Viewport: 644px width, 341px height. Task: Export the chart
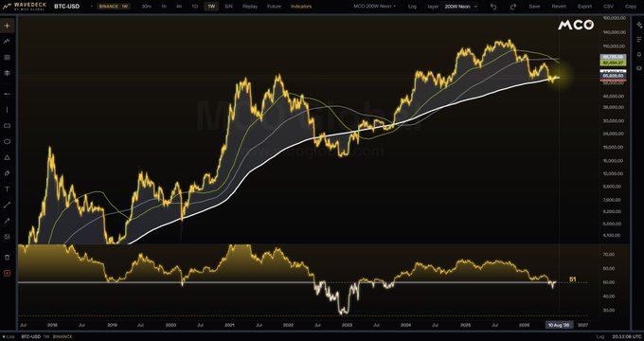coord(585,7)
